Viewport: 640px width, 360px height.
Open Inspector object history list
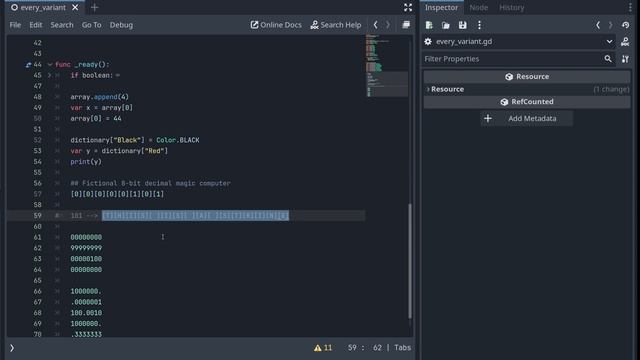[x=625, y=25]
